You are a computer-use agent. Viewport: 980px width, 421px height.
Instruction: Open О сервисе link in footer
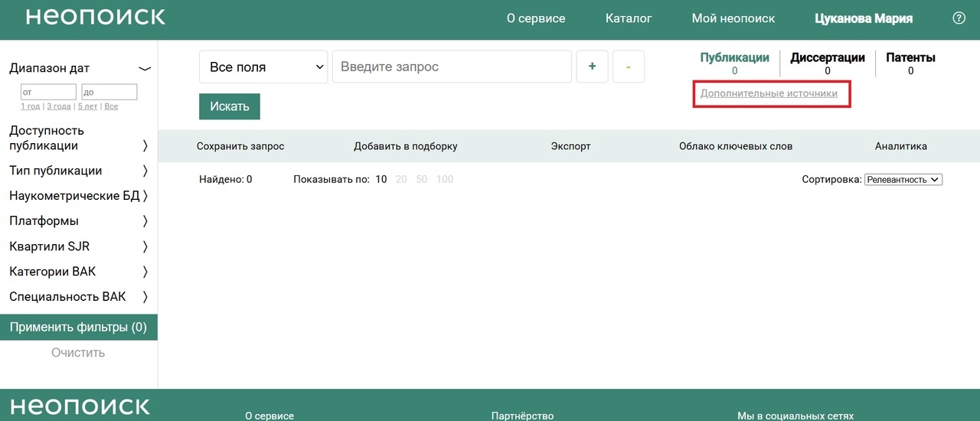(269, 416)
